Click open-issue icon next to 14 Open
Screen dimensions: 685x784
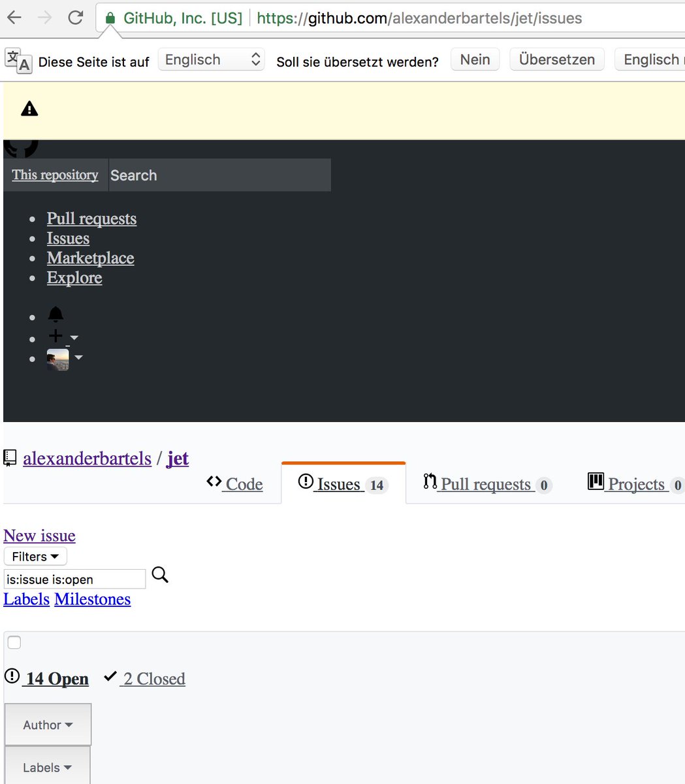coord(12,676)
